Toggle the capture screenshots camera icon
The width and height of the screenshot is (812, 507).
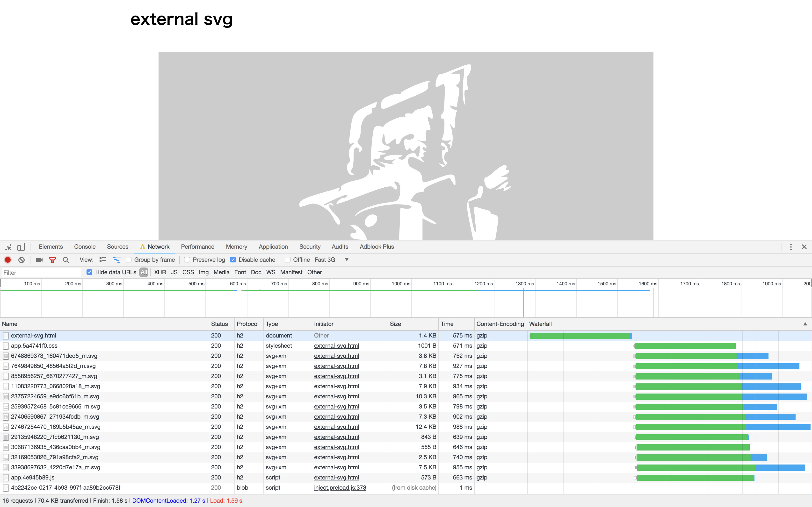(x=39, y=260)
